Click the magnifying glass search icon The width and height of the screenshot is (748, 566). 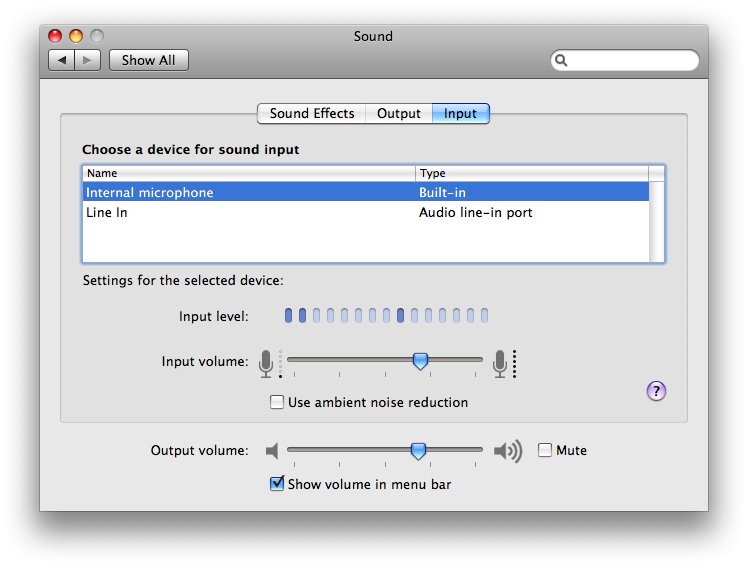(561, 60)
